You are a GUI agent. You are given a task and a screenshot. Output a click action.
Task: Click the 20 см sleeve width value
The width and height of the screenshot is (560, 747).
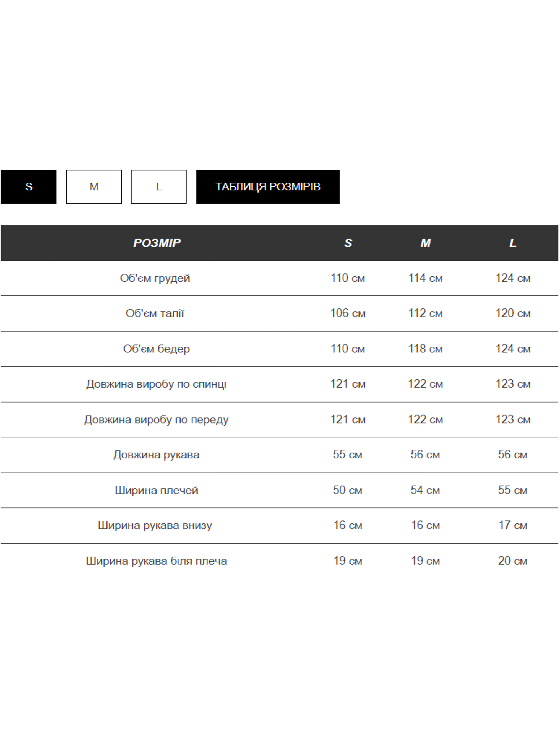(512, 561)
